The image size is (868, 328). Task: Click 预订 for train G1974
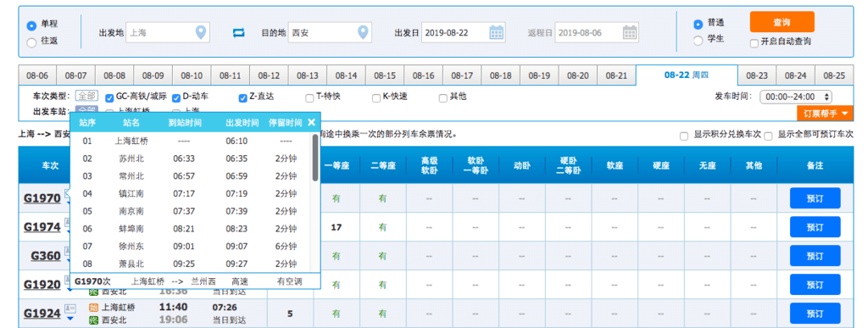815,227
